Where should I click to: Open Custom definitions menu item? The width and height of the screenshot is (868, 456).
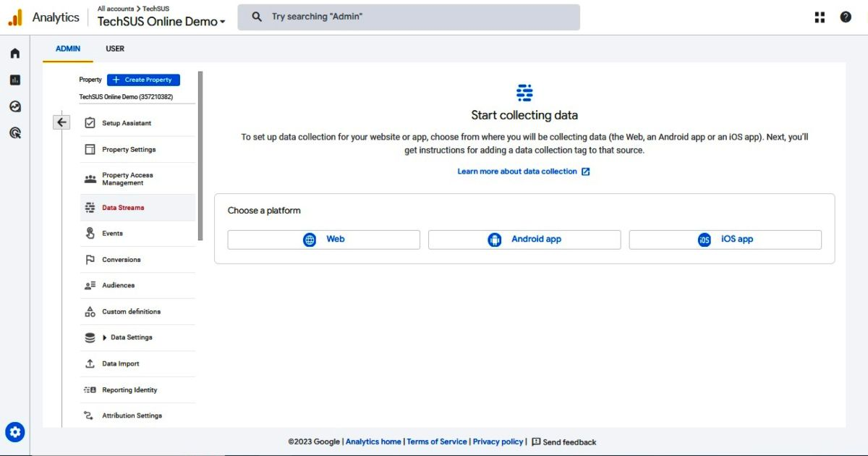pos(137,311)
